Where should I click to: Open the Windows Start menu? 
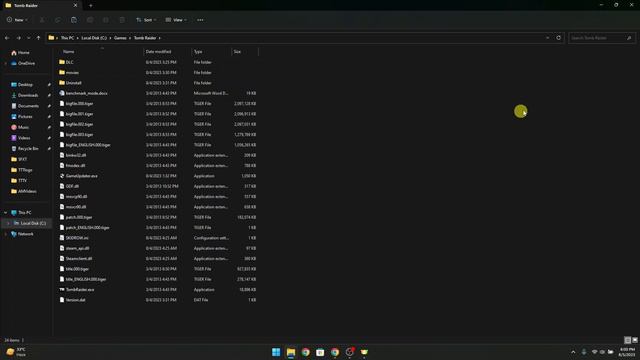click(276, 352)
